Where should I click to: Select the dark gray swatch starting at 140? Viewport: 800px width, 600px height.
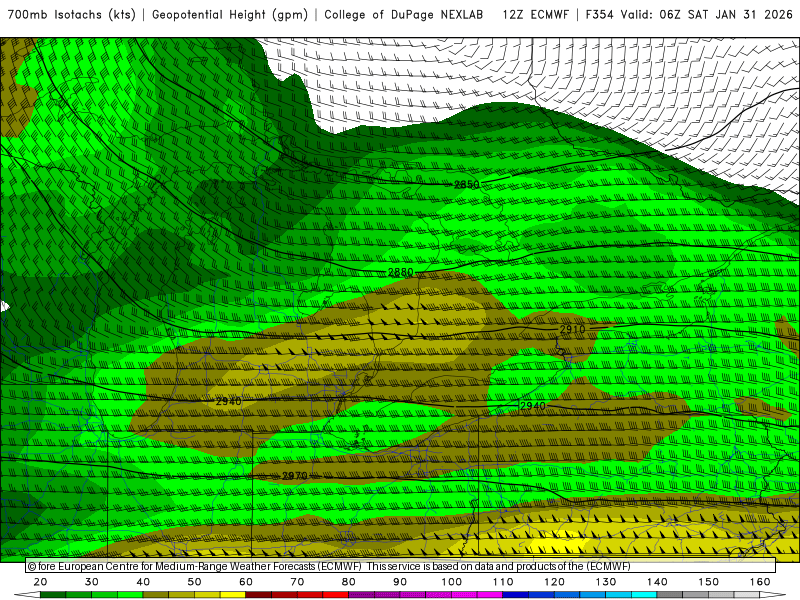tap(669, 595)
